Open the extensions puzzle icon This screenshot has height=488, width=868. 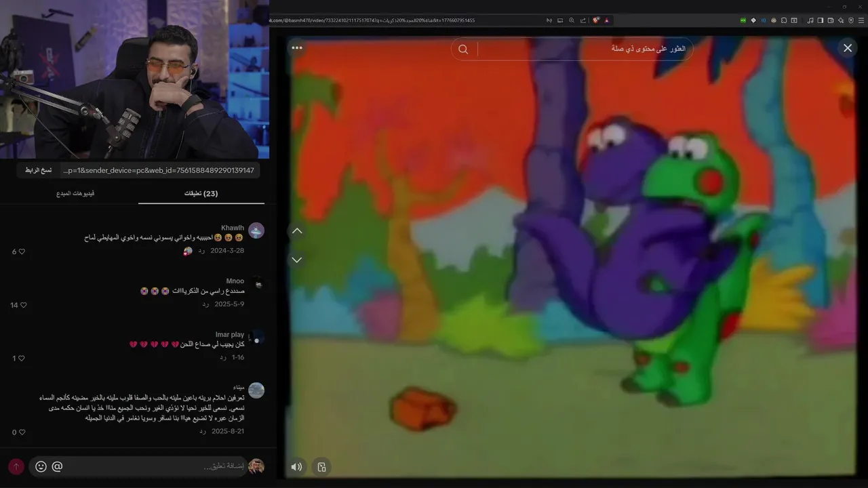point(784,20)
